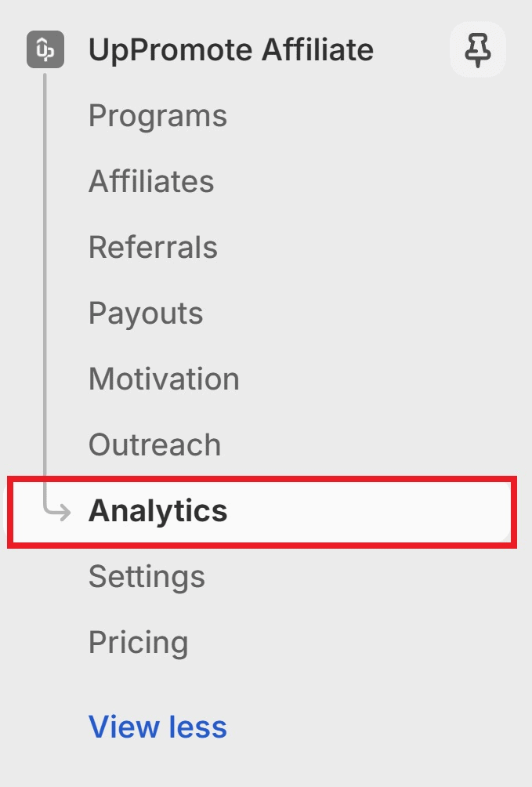Click the highlighted Analytics entry
Image resolution: width=532 pixels, height=787 pixels.
point(262,512)
